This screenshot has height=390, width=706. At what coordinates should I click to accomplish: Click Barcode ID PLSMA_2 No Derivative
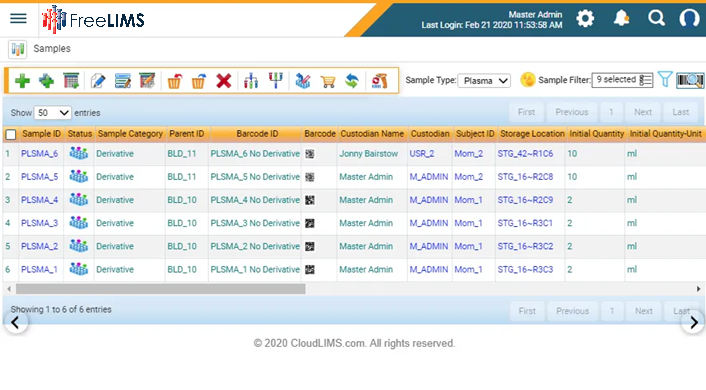[x=255, y=246]
